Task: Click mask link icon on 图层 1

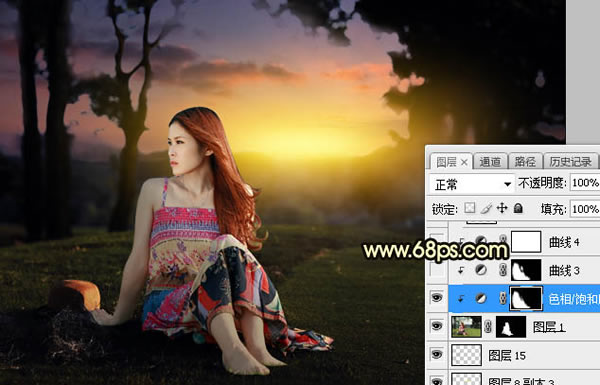Action: tap(488, 326)
